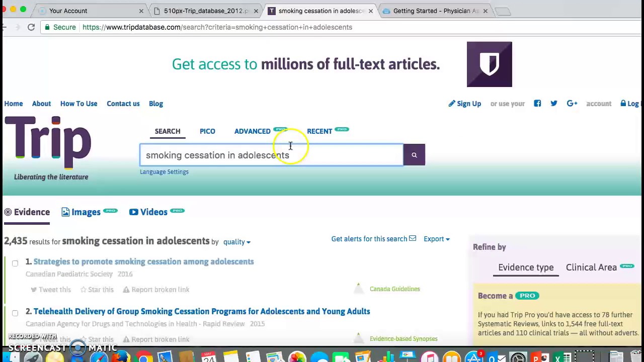Check the box for result 1

point(15,263)
